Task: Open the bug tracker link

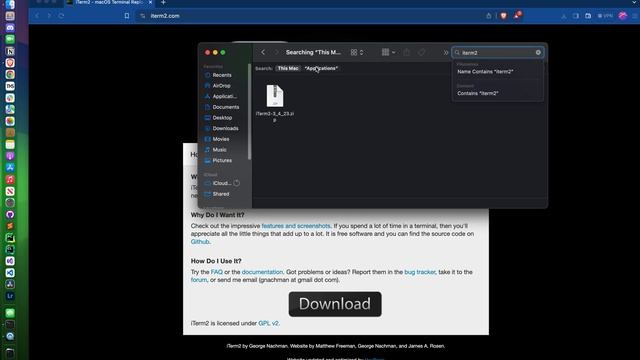Action: point(420,272)
